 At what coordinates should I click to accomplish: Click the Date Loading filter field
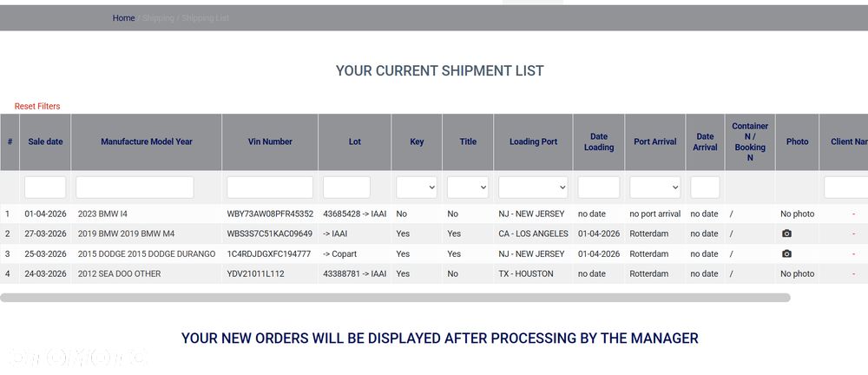tap(599, 187)
